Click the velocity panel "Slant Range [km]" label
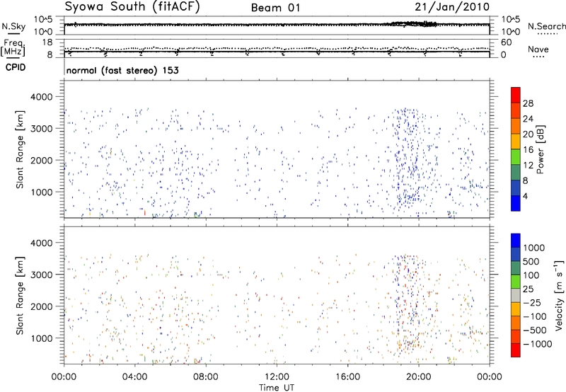The height and width of the screenshot is (392, 566). pyautogui.click(x=20, y=296)
